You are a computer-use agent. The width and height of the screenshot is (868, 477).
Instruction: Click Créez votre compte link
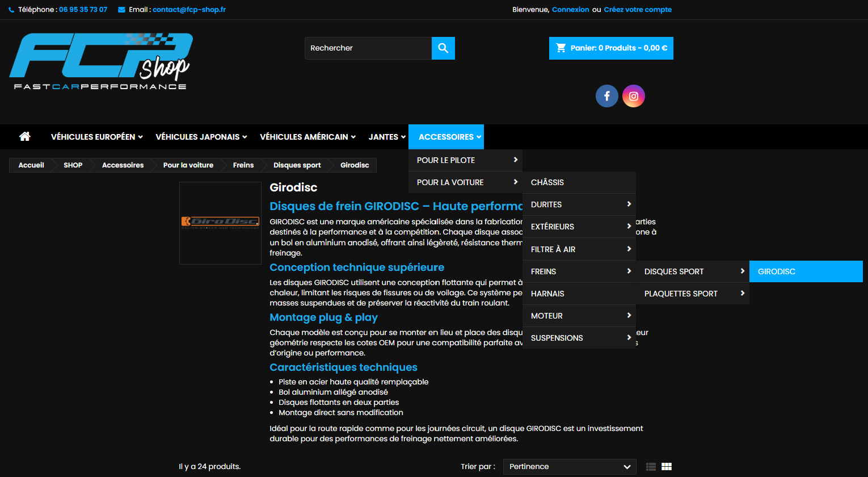click(x=638, y=10)
